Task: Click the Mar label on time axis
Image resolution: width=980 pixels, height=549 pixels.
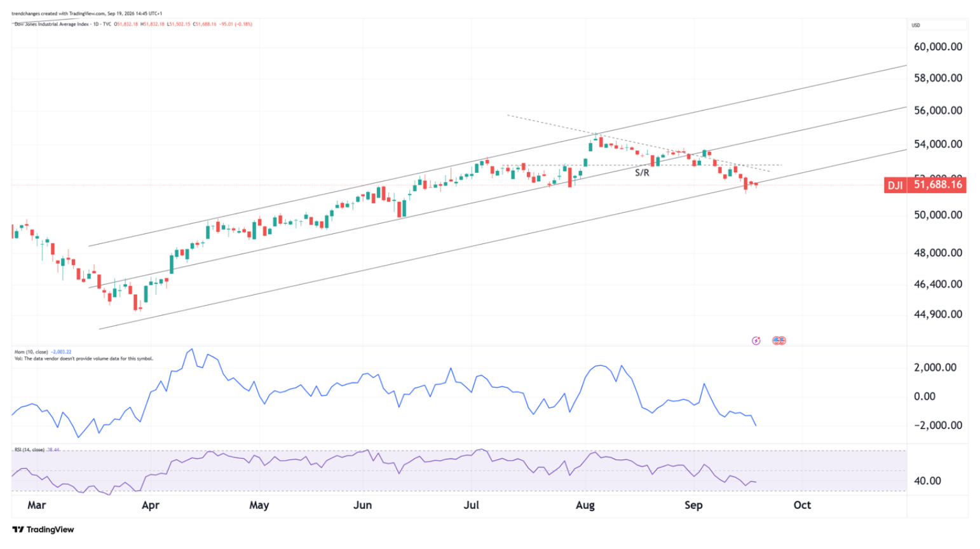Action: click(37, 505)
